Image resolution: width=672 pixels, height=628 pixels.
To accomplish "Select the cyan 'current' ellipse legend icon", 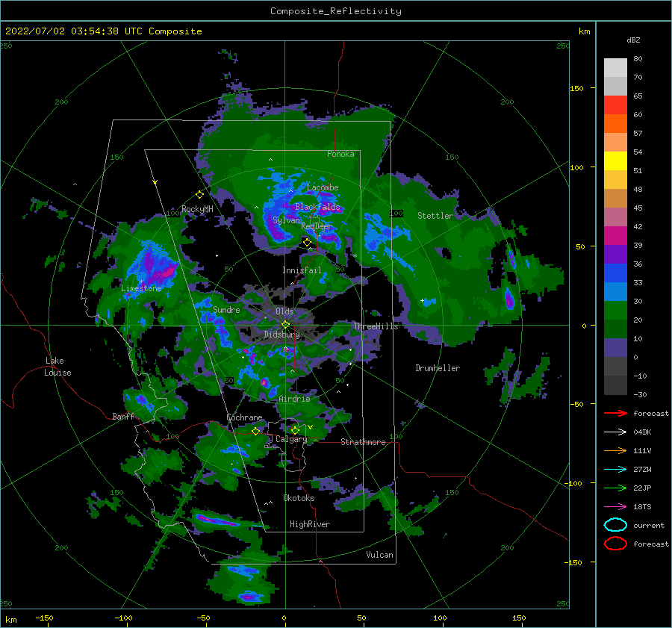I will (615, 525).
